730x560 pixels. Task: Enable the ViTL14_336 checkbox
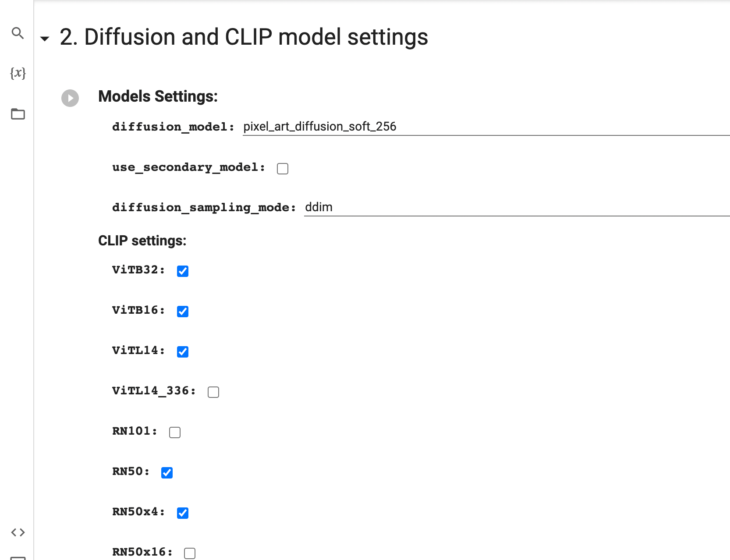point(213,392)
